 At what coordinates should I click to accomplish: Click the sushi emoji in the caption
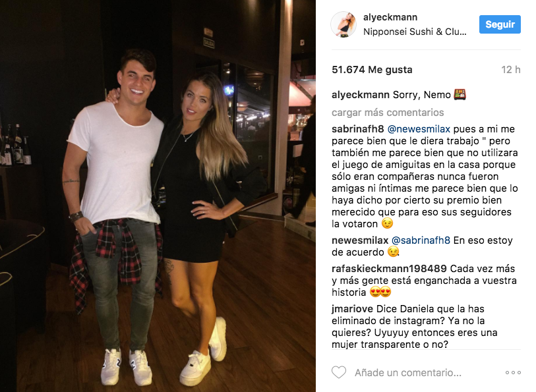click(460, 94)
